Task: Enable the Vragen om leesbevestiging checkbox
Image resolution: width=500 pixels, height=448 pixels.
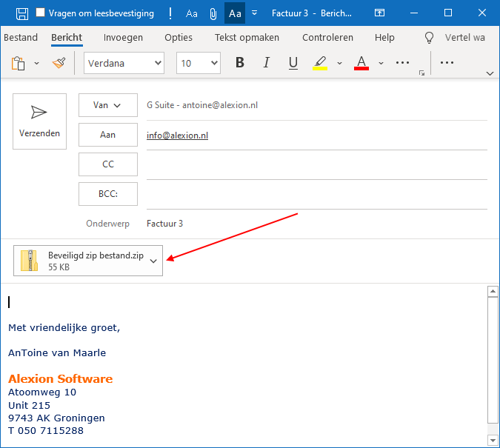Action: pyautogui.click(x=40, y=13)
